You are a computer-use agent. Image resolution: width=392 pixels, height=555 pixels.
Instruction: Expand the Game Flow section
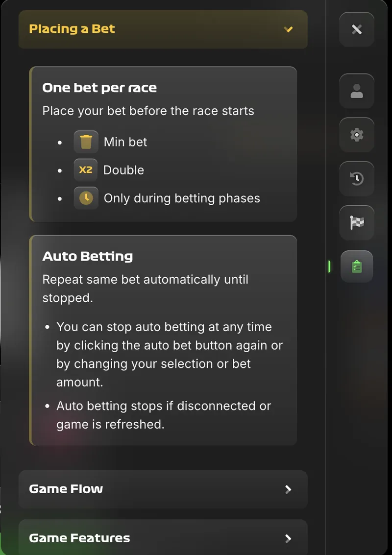tap(163, 489)
